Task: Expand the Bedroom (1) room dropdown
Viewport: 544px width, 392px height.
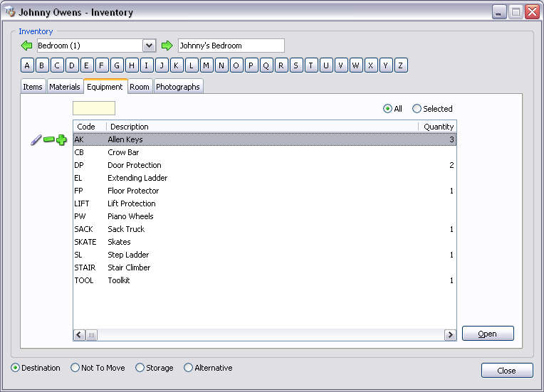Action: pyautogui.click(x=149, y=46)
